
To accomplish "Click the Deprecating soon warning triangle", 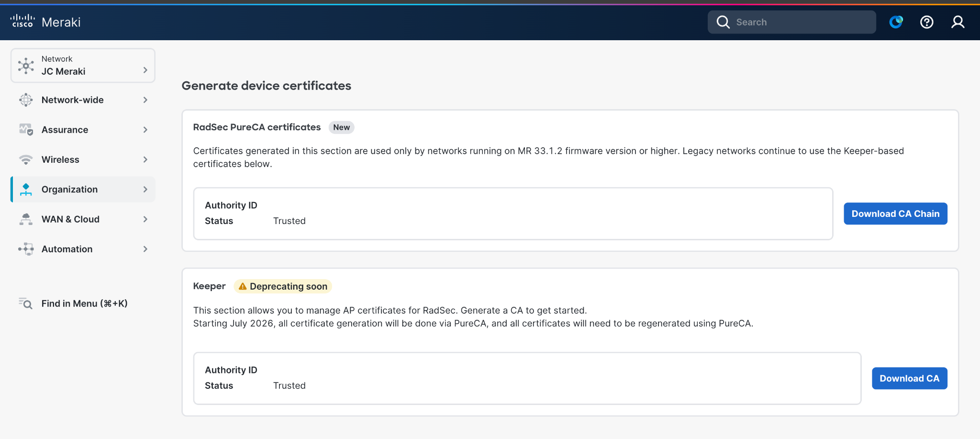I will [243, 286].
